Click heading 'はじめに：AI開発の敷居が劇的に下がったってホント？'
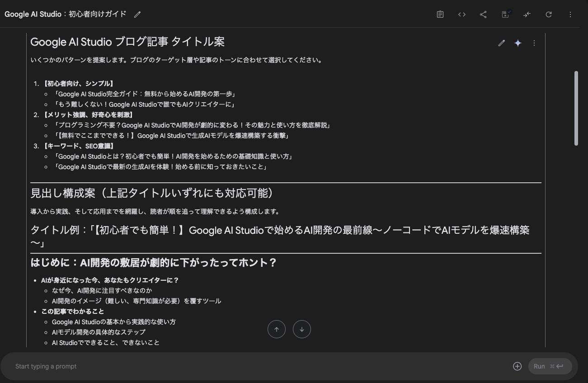The height and width of the screenshot is (383, 588). click(153, 263)
